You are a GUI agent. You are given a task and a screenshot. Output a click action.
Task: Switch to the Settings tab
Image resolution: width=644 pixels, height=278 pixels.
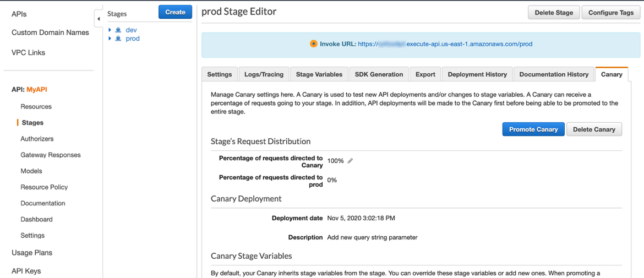220,74
